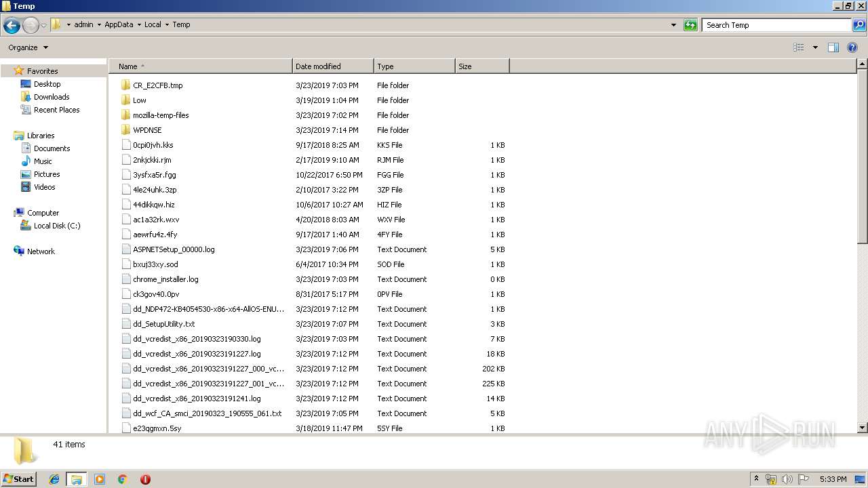Click the admin breadcrumb segment
868x488 pixels.
point(83,24)
